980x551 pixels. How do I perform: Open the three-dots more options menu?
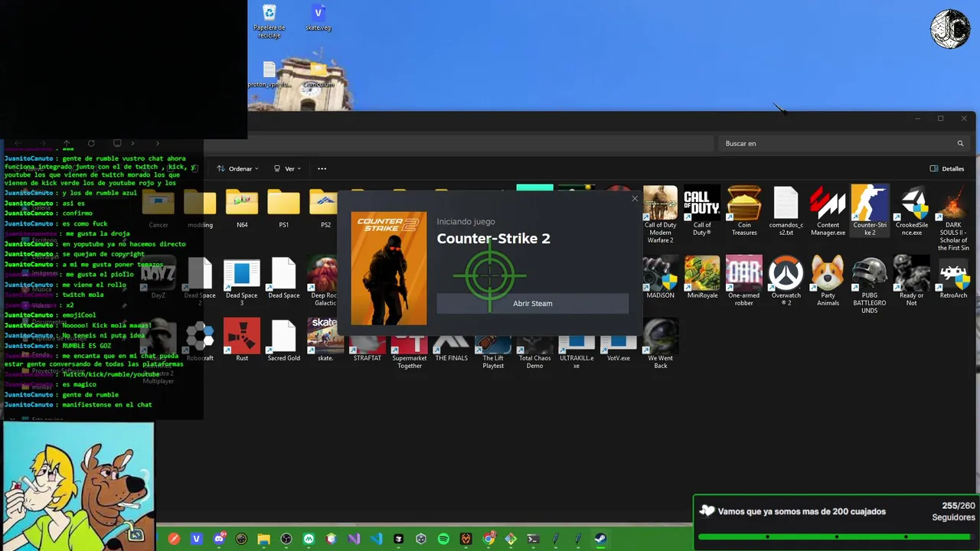pos(322,168)
